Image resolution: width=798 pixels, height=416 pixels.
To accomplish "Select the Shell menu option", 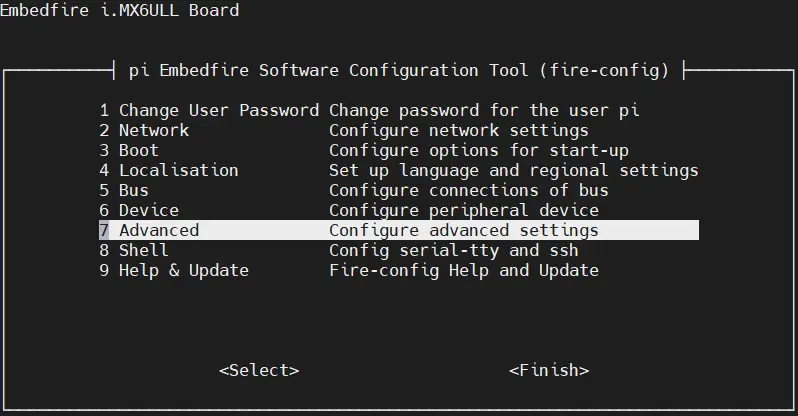I will (144, 250).
